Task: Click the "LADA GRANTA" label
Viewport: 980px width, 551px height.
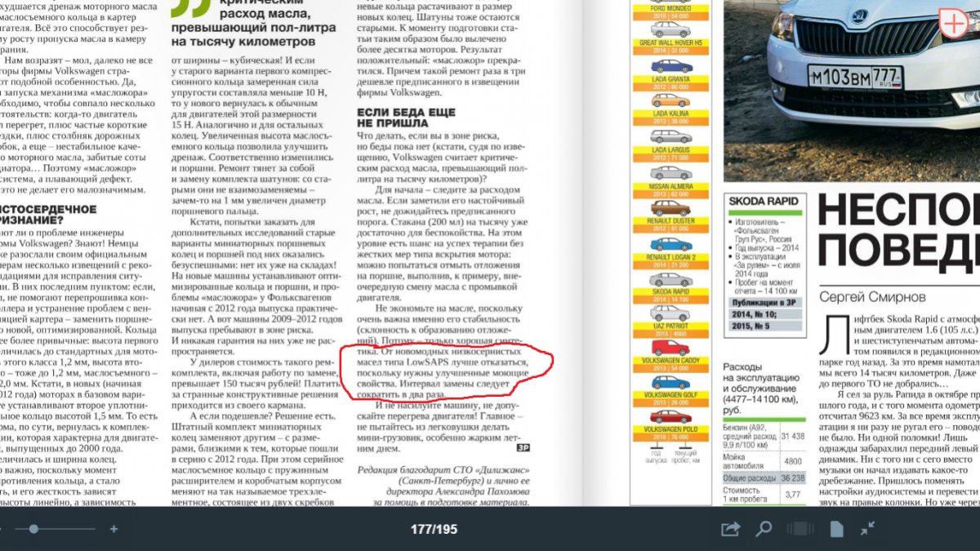Action: pyautogui.click(x=670, y=79)
